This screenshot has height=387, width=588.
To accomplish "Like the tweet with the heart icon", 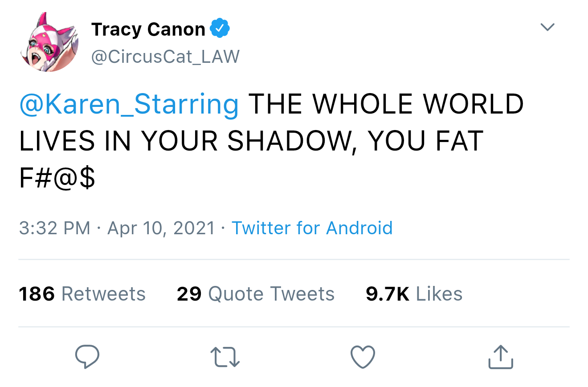I will pos(363,357).
